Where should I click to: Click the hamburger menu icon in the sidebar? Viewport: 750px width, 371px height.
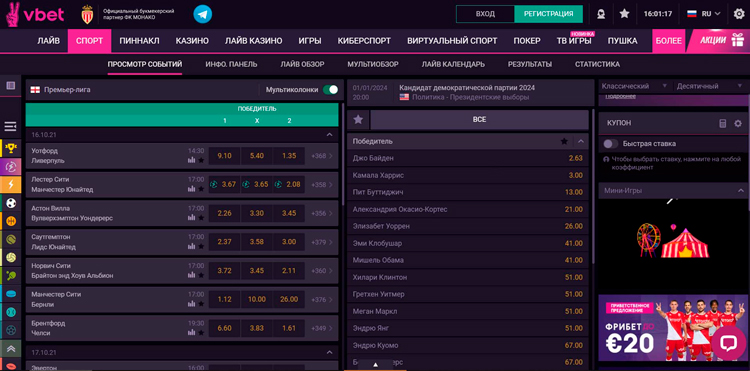(x=11, y=126)
